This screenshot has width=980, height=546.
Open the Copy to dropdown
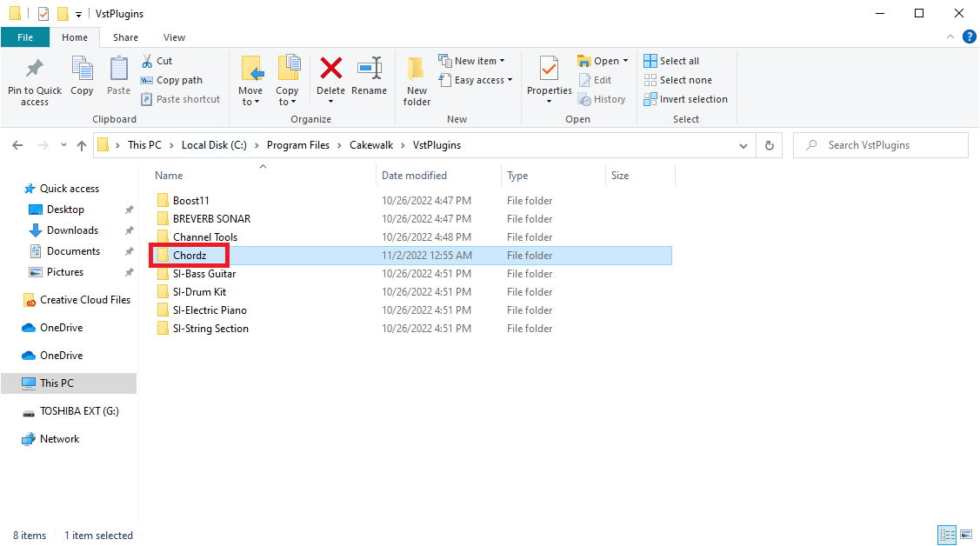288,81
